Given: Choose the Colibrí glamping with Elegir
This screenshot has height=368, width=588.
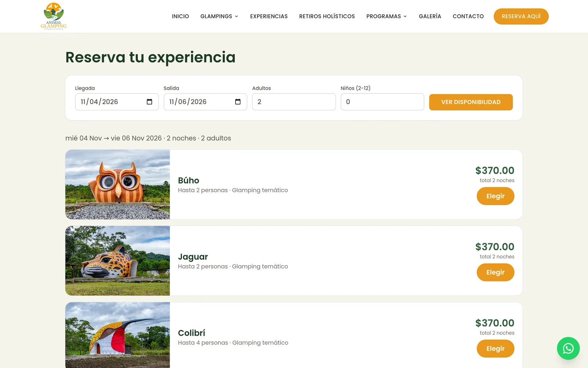Looking at the screenshot, I should coord(495,348).
